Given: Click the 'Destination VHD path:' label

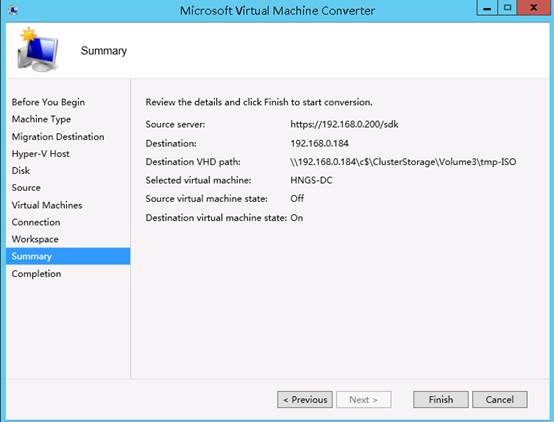Looking at the screenshot, I should [x=193, y=162].
